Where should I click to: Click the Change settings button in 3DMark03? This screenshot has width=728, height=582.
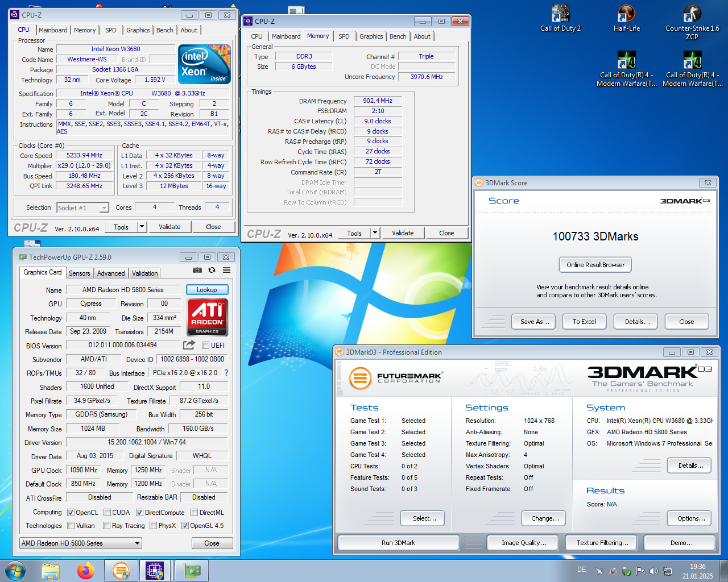tap(545, 518)
